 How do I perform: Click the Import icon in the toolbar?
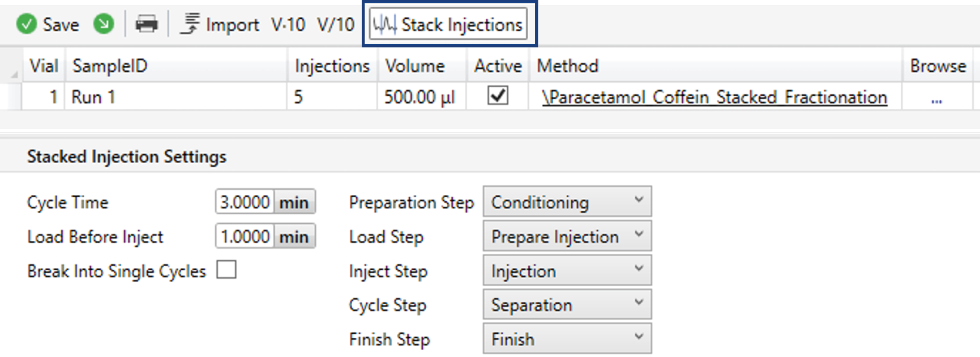click(x=191, y=24)
